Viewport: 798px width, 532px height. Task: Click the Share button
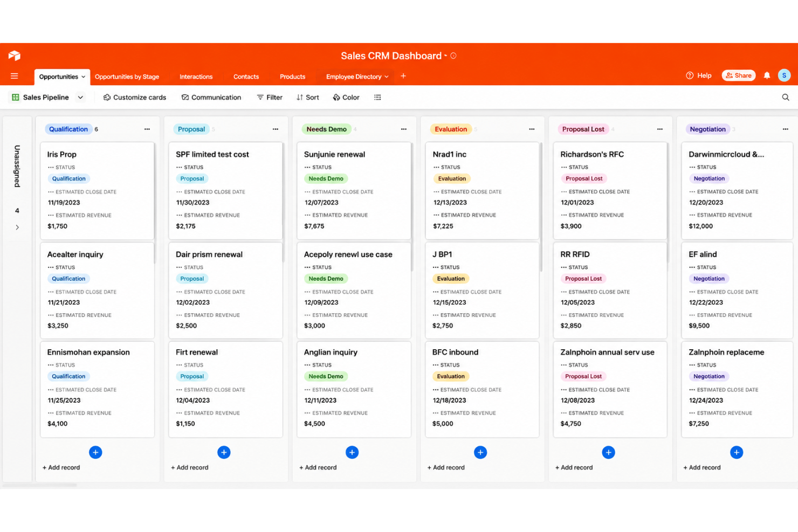pos(738,75)
